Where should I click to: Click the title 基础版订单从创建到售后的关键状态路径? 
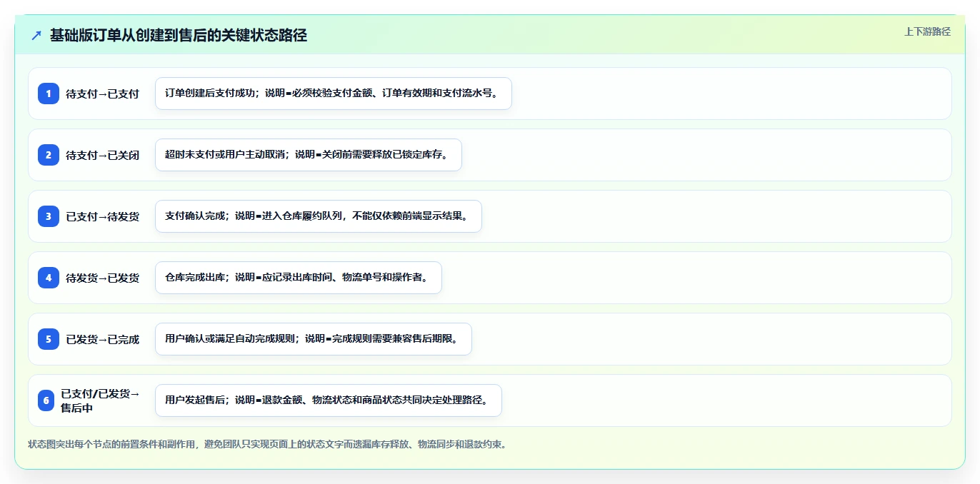(179, 35)
